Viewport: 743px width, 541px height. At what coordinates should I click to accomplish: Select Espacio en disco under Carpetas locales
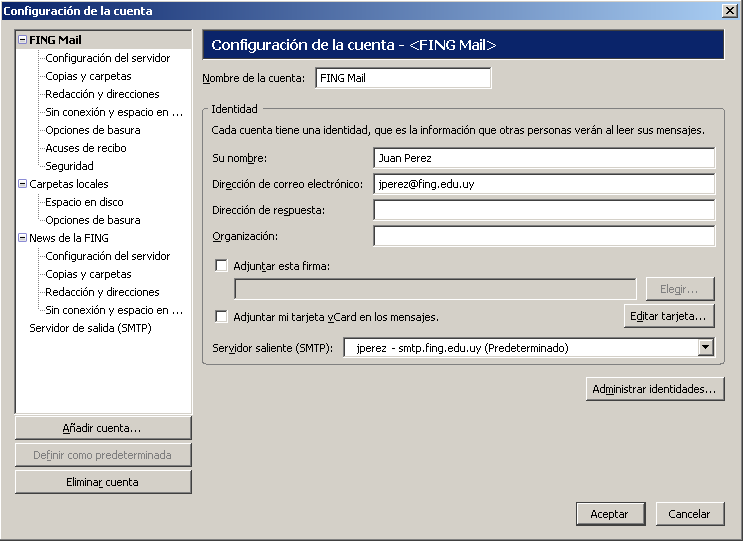tap(84, 202)
